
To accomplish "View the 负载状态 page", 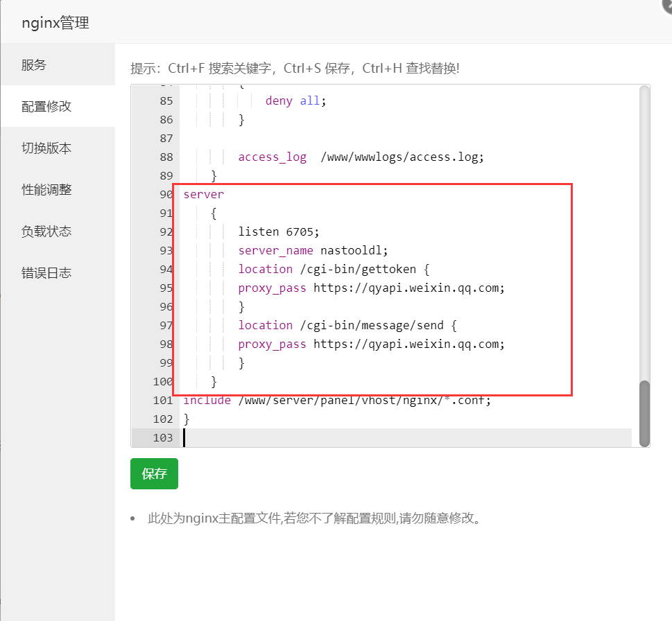I will [46, 230].
